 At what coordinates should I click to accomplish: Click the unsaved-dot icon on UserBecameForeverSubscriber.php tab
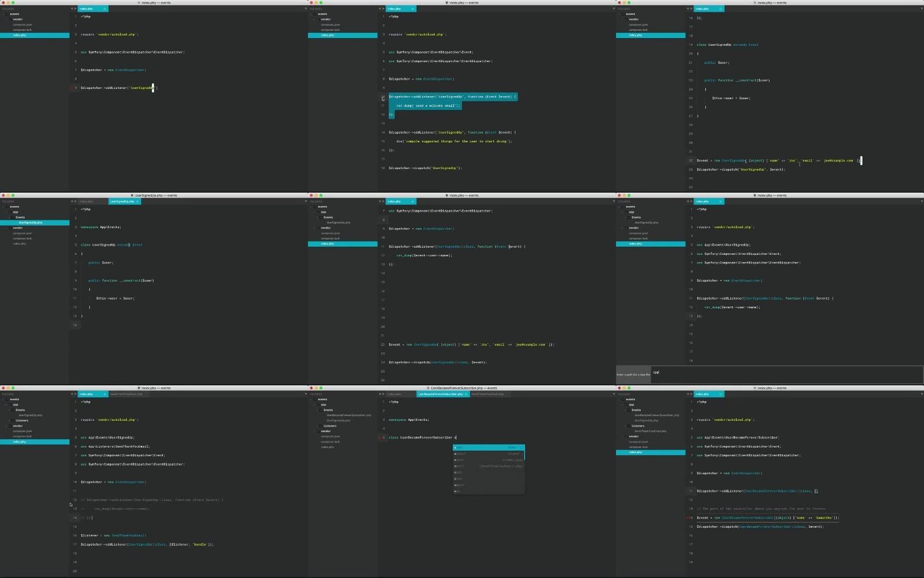coord(466,394)
